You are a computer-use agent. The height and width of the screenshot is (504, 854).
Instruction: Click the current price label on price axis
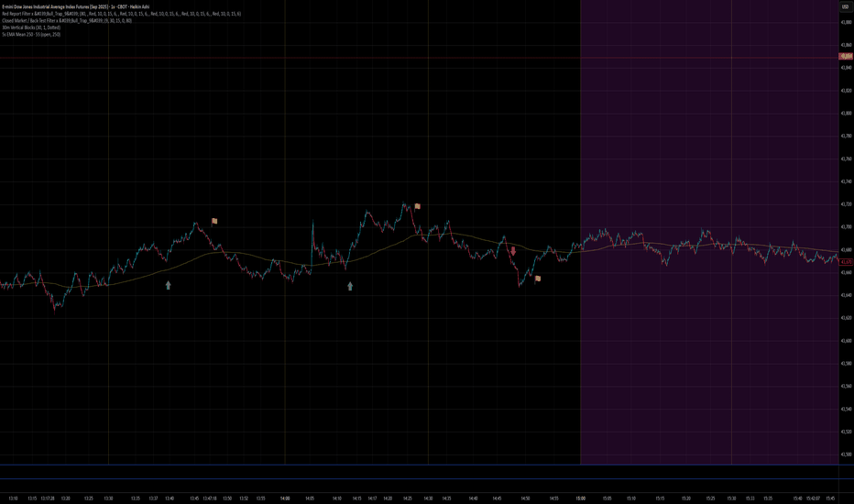click(847, 262)
